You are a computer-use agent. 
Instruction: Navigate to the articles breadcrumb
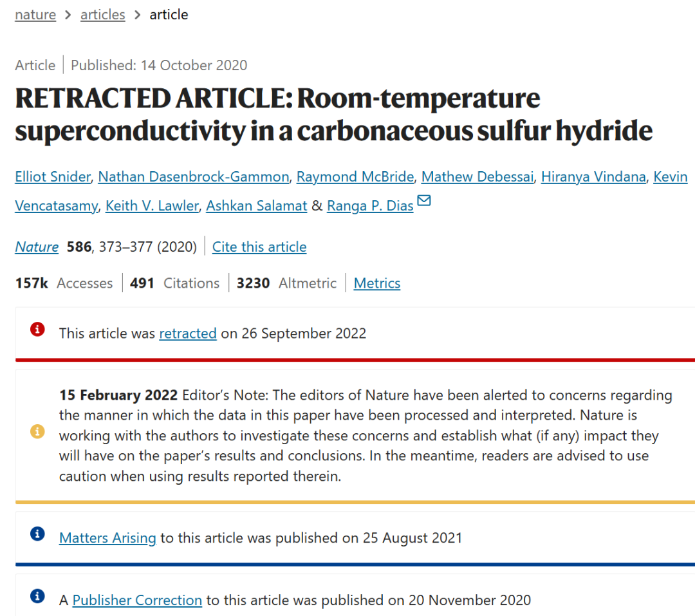click(102, 14)
